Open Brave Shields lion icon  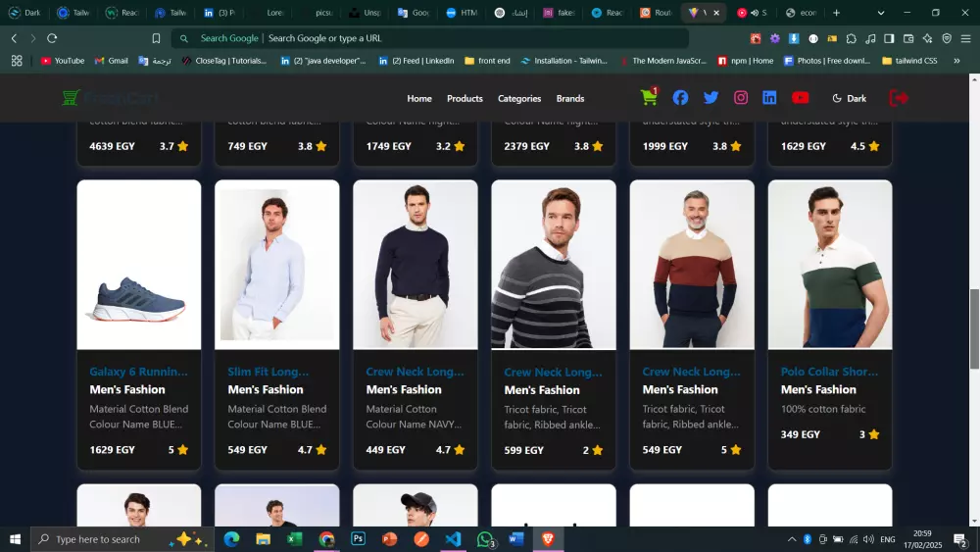[947, 38]
